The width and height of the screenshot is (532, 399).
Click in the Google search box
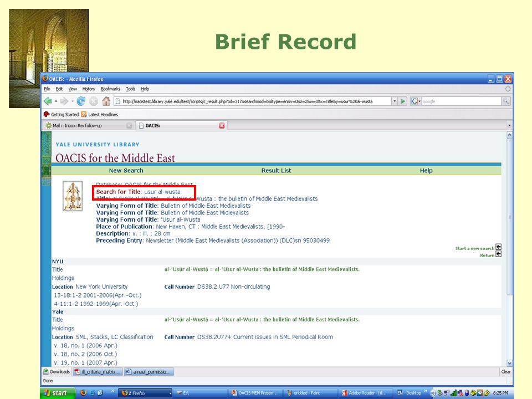click(x=461, y=101)
